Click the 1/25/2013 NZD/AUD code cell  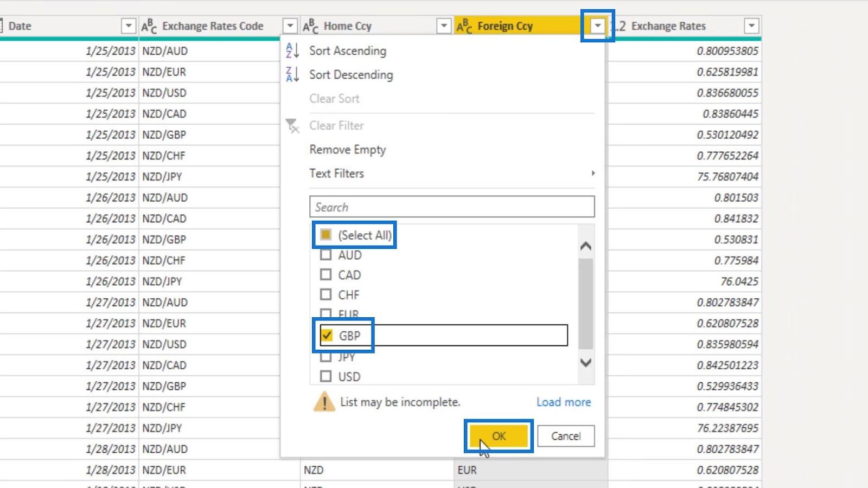pos(209,51)
